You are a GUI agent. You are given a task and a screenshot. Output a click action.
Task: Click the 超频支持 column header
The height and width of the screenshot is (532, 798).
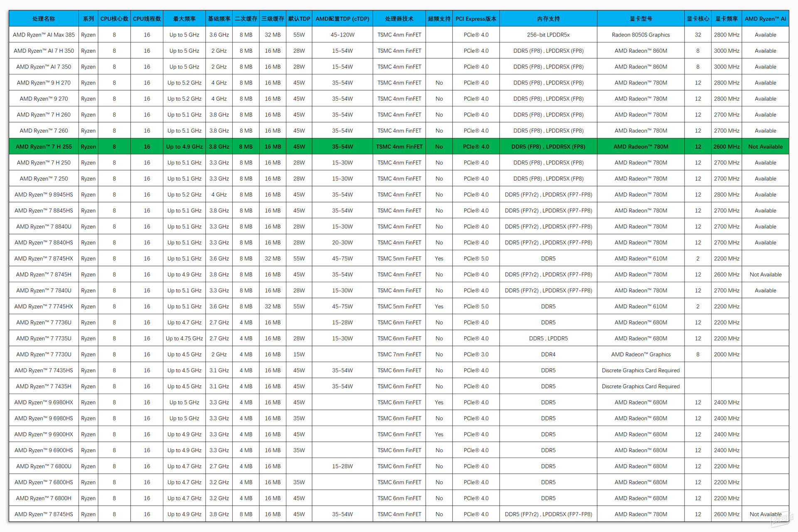(x=439, y=19)
